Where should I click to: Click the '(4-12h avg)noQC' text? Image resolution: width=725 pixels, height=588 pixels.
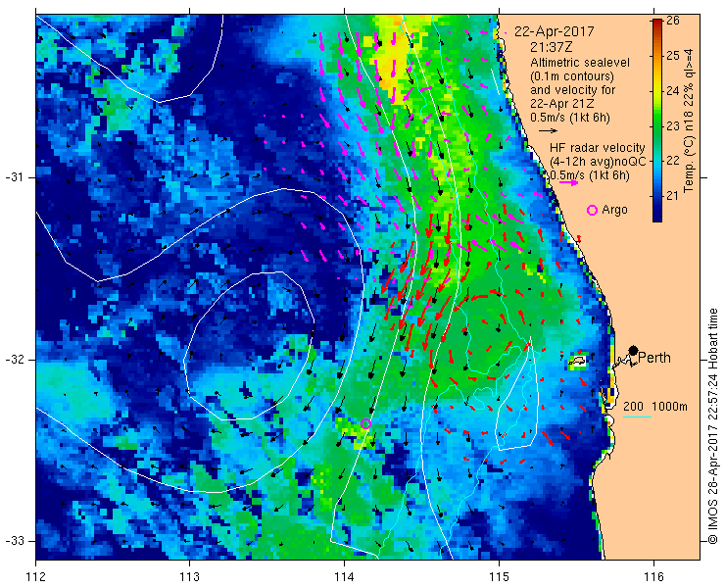(x=598, y=162)
